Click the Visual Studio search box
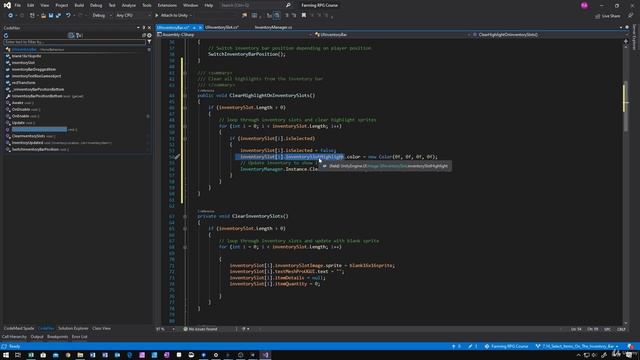 [255, 5]
